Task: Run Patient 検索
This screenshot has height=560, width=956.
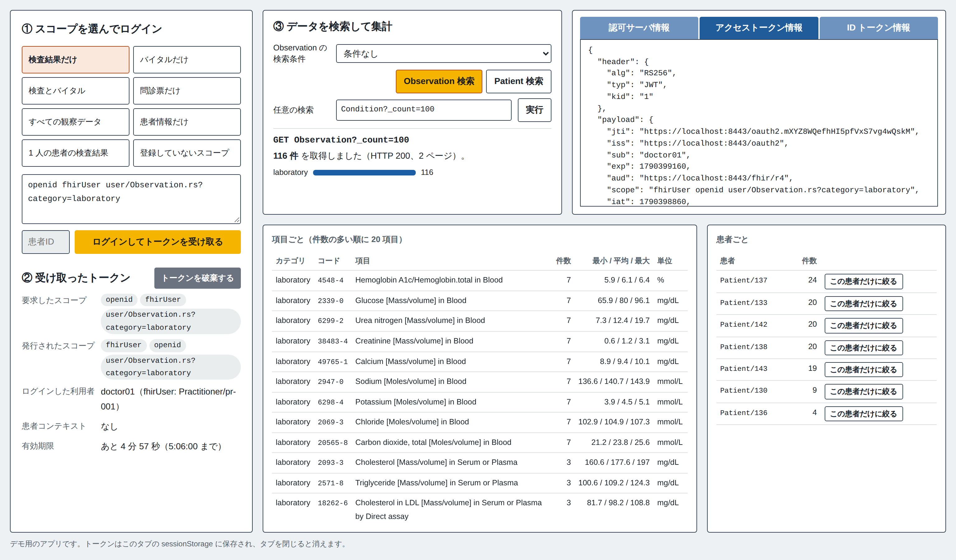Action: point(518,81)
